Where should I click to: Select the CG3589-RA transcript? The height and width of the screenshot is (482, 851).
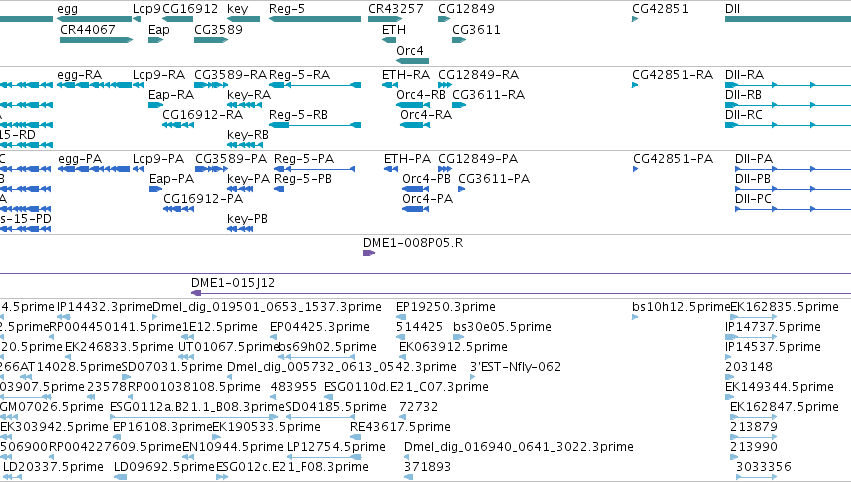tap(211, 85)
